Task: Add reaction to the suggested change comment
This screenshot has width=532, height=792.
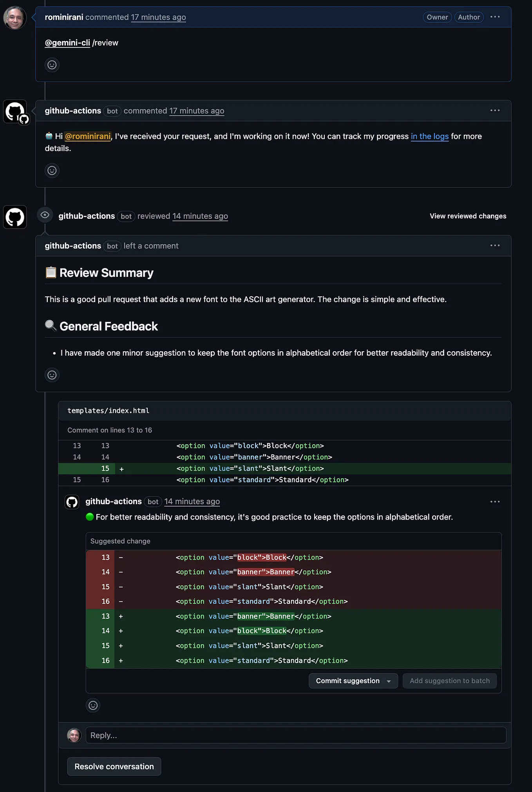Action: pyautogui.click(x=93, y=706)
